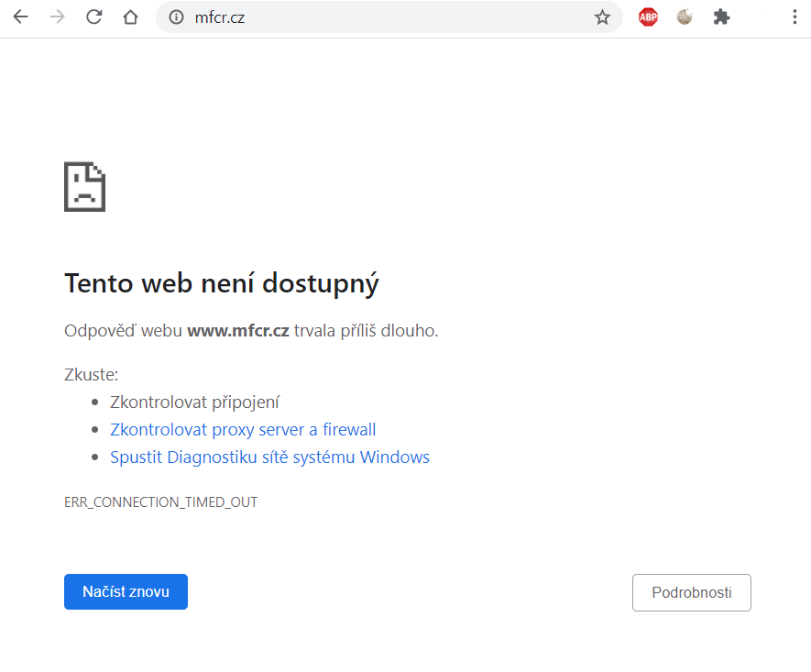Open the home page icon
Viewport: 811px width, 672px height.
(130, 17)
